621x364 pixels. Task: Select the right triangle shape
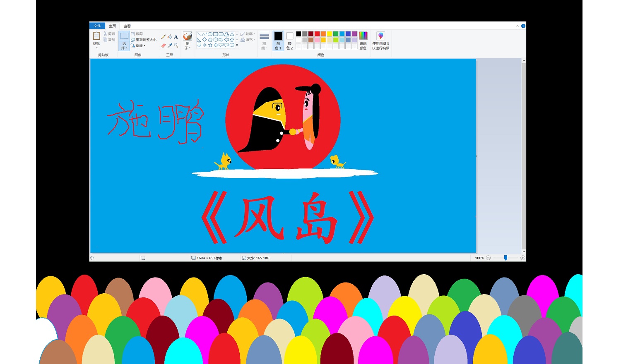199,40
